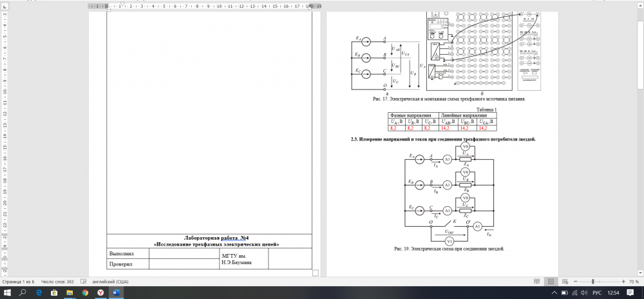
Task: Click the zoom slider handle
Action: (x=593, y=282)
